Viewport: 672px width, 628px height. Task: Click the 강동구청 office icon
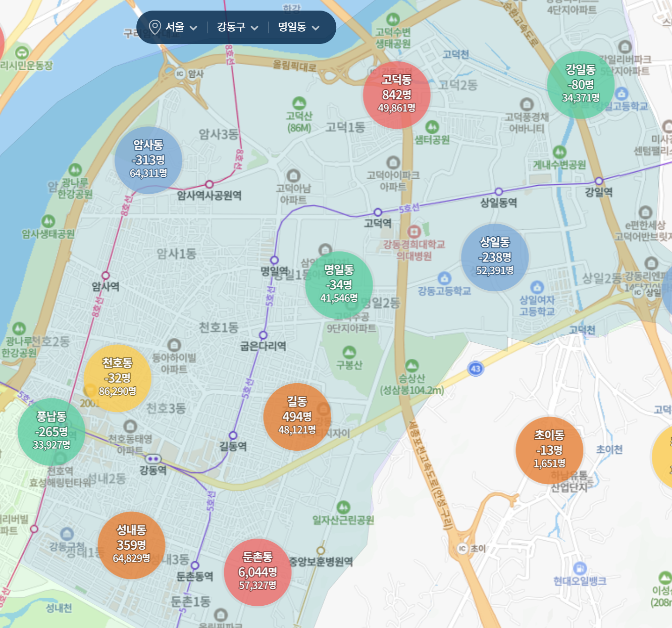point(67,534)
